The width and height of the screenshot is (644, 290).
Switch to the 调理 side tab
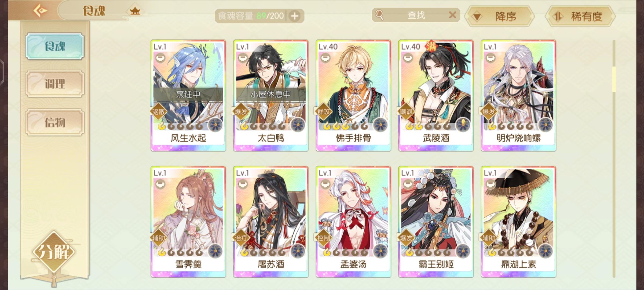coord(55,84)
